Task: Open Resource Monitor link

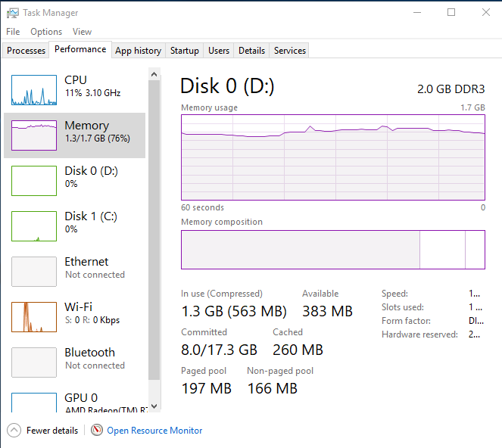Action: click(154, 431)
